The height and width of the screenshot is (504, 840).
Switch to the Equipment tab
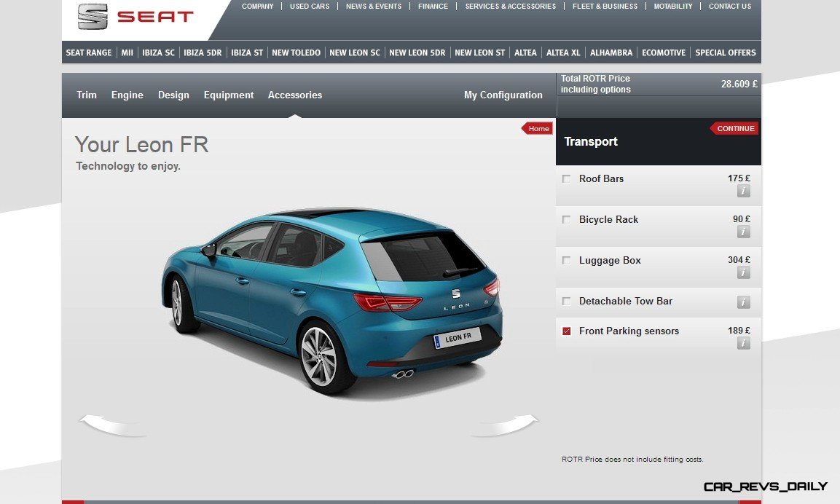tap(228, 95)
